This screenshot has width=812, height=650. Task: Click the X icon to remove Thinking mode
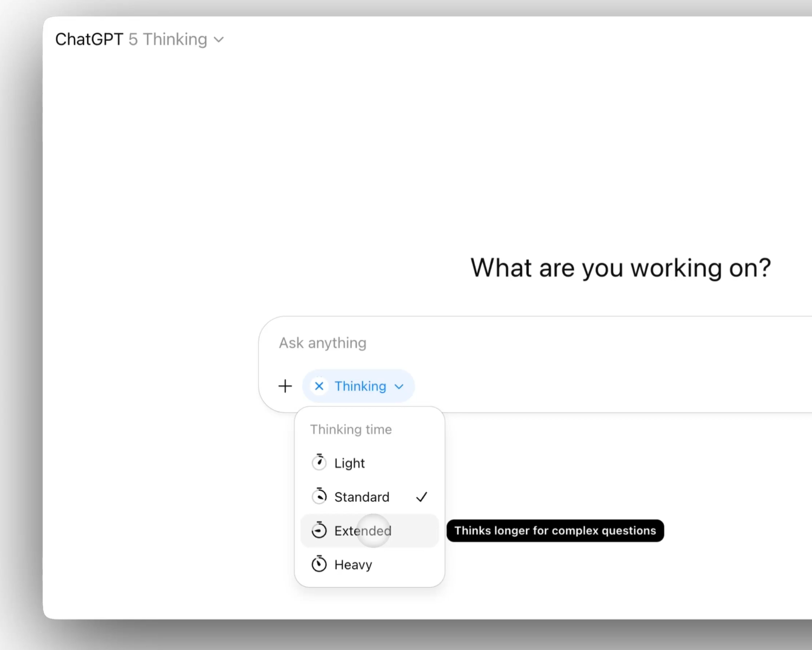319,386
